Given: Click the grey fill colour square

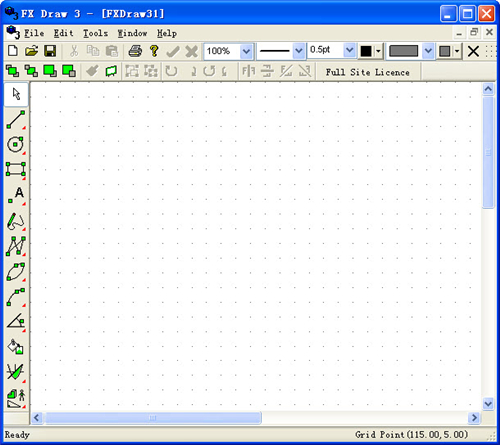Looking at the screenshot, I should (445, 51).
